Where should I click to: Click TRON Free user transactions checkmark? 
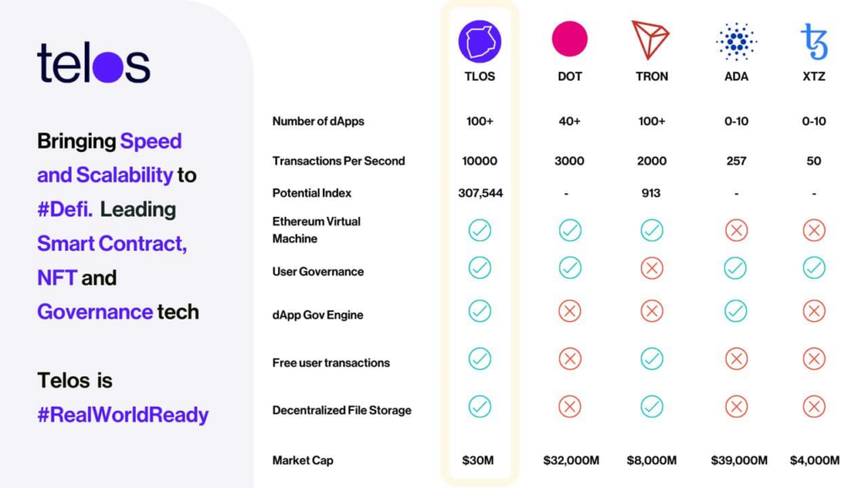click(x=651, y=359)
